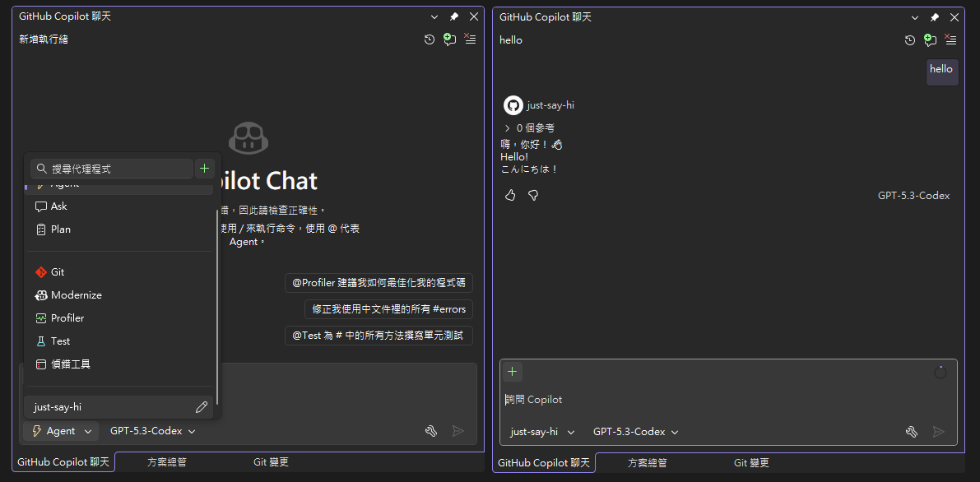Switch to Git 變更 tab in right window
This screenshot has width=980, height=482.
(x=751, y=463)
